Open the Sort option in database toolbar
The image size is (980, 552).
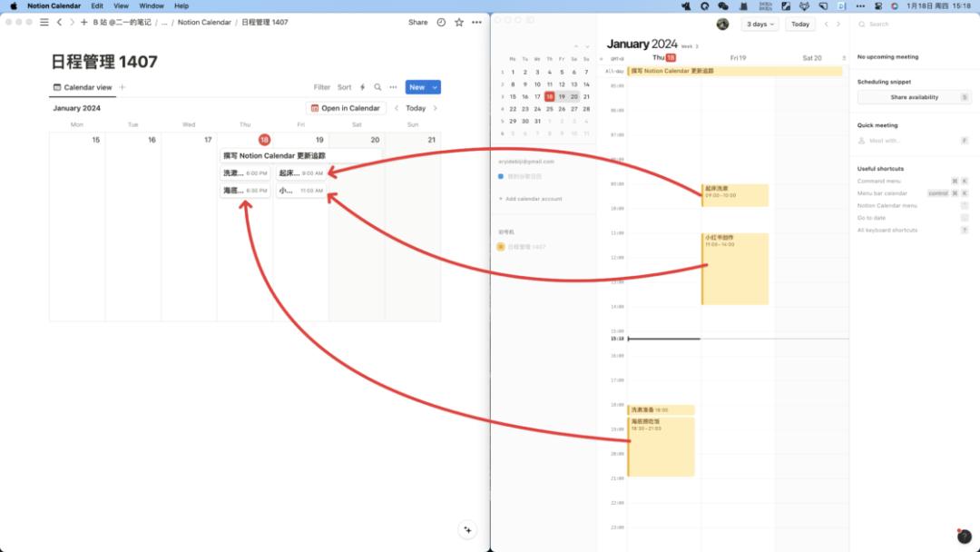click(x=345, y=87)
